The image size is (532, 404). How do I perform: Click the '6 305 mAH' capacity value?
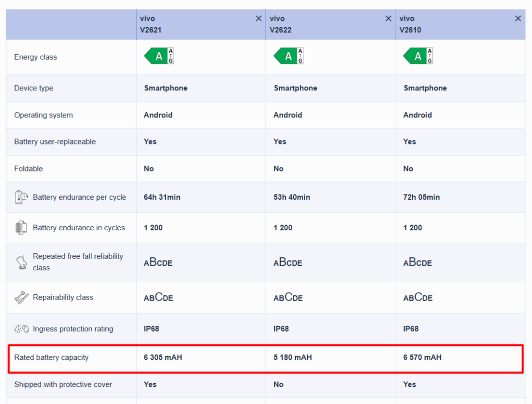tap(163, 358)
